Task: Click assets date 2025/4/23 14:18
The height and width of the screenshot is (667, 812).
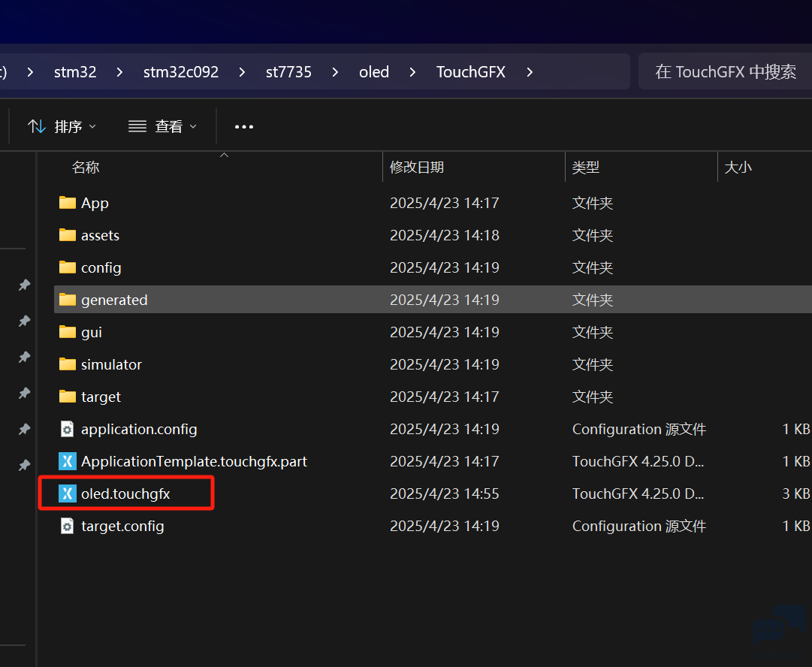Action: (445, 235)
